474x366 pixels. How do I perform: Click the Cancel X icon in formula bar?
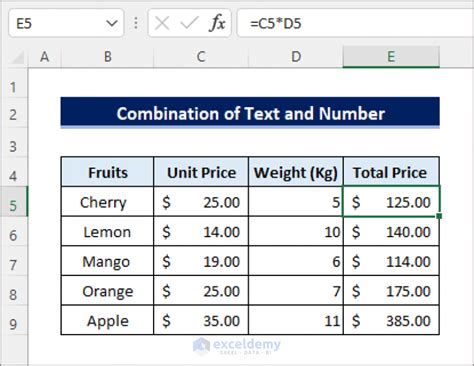coord(162,23)
